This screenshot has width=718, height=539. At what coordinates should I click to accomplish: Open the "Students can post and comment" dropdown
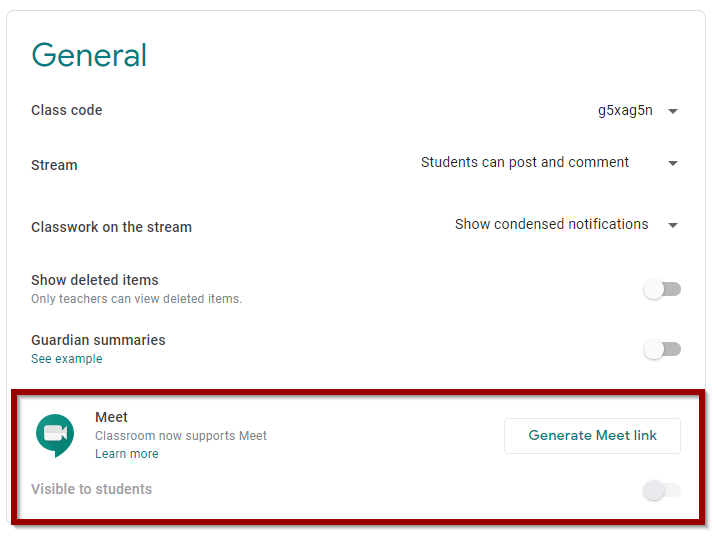525,163
